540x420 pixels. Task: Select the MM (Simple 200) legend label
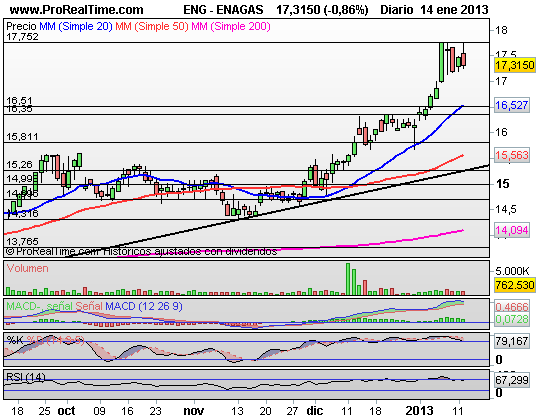pos(231,26)
